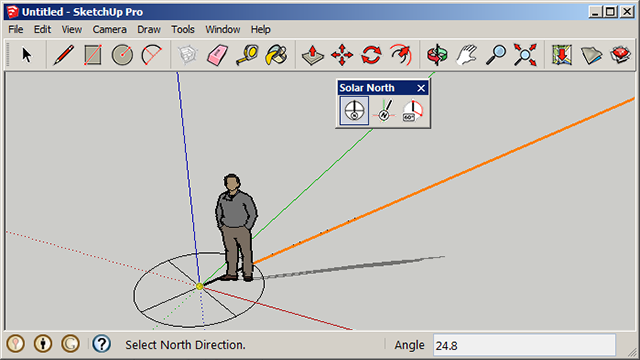The width and height of the screenshot is (640, 360).
Task: Click the Add Location map icon
Action: (562, 55)
